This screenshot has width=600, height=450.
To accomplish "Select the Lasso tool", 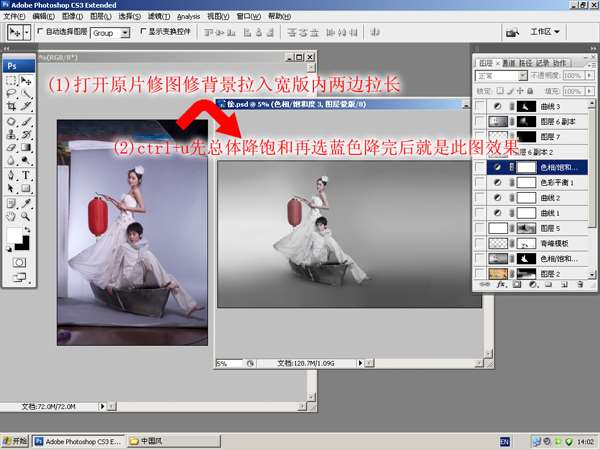I will coord(9,94).
